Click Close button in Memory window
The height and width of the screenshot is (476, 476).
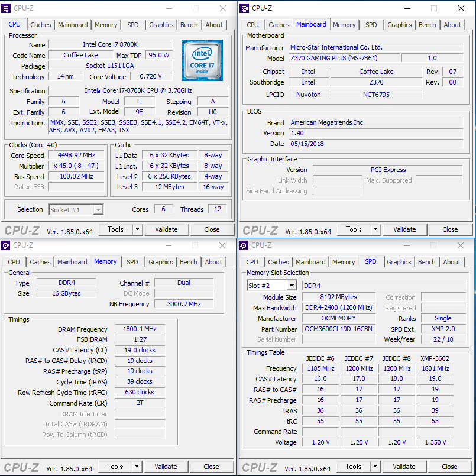click(211, 467)
